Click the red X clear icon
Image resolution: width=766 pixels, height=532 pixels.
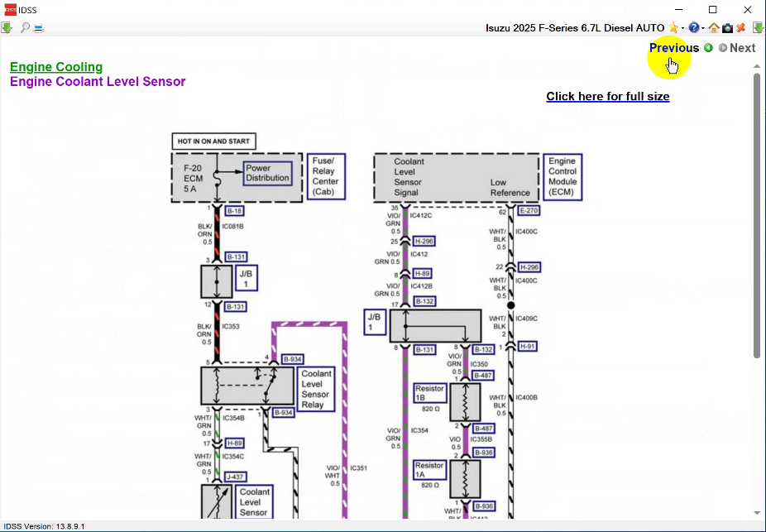(x=740, y=27)
